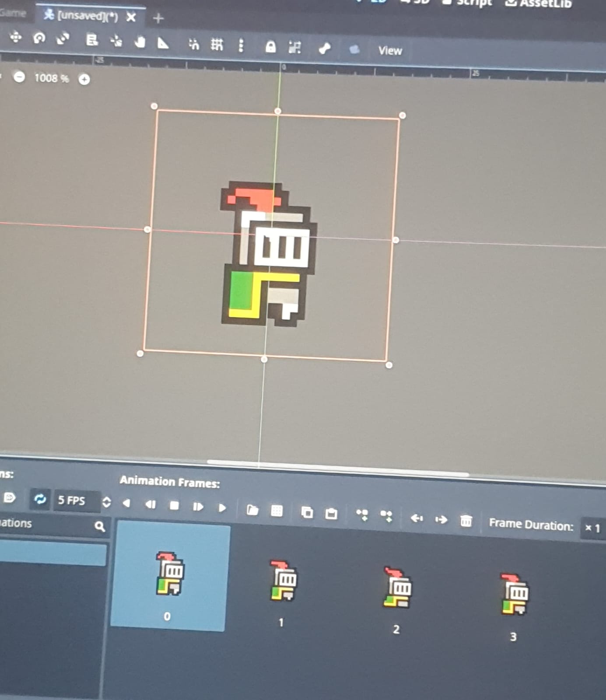Lock the selected node
The image size is (606, 700).
click(x=270, y=47)
